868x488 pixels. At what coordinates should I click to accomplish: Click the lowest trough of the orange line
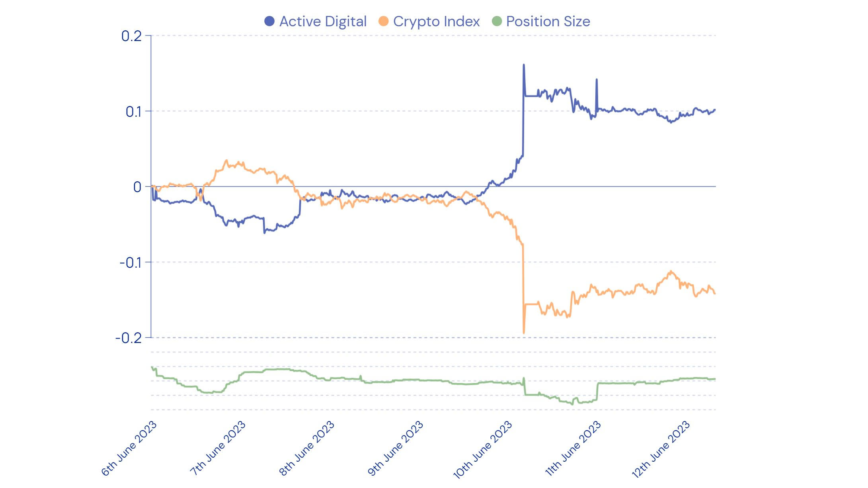coord(523,333)
